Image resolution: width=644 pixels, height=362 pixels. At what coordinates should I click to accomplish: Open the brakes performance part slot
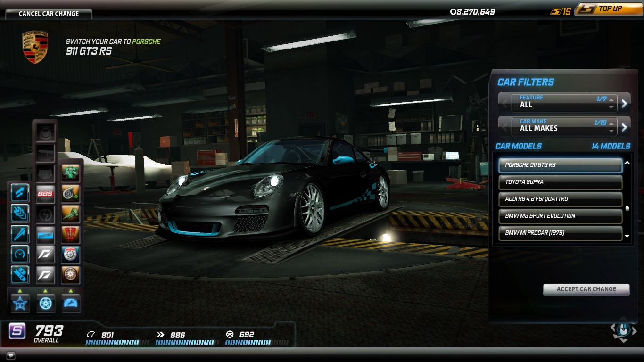[x=71, y=255]
